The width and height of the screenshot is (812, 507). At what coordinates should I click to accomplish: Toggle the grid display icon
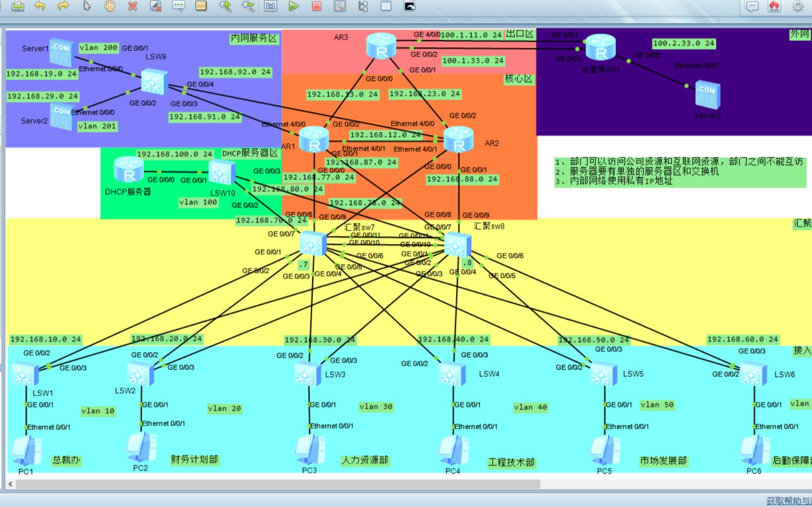[x=386, y=6]
